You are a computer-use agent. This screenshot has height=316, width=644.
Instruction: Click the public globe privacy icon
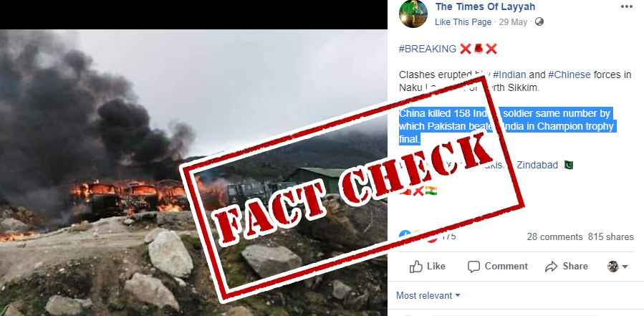539,21
